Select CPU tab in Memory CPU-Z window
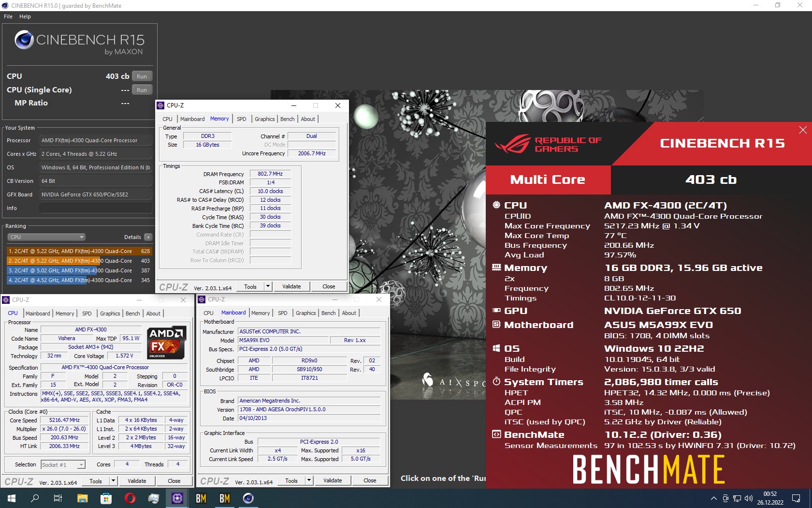 click(x=167, y=119)
